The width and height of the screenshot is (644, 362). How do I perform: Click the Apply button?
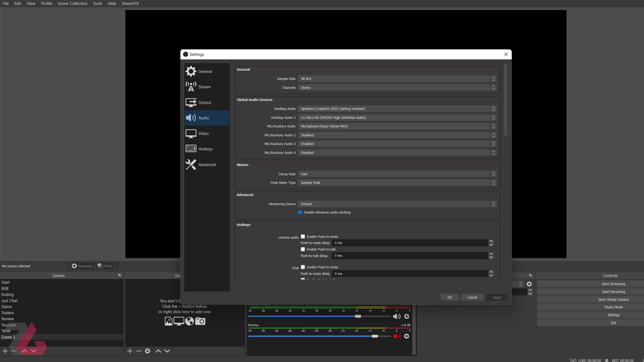pyautogui.click(x=497, y=297)
